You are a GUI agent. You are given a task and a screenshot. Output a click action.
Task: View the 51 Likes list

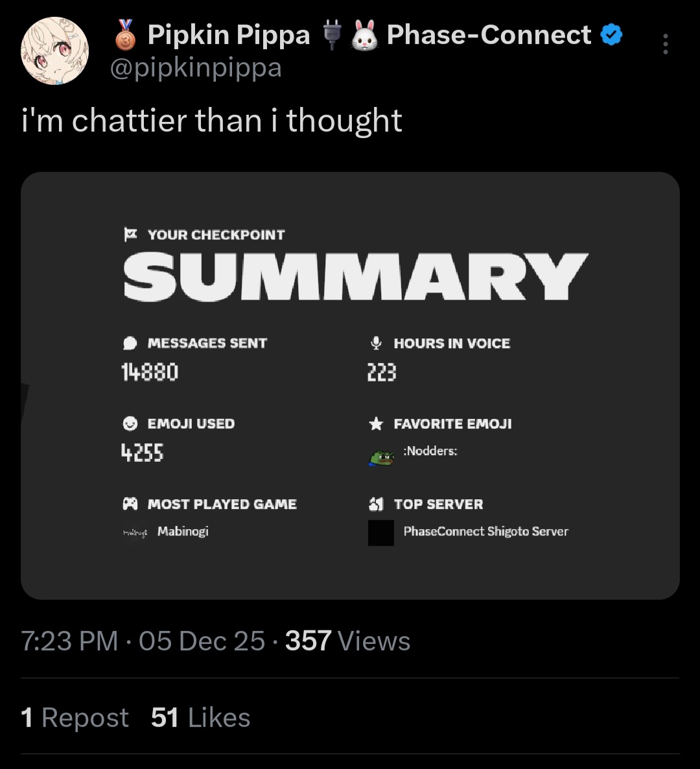[x=200, y=718]
